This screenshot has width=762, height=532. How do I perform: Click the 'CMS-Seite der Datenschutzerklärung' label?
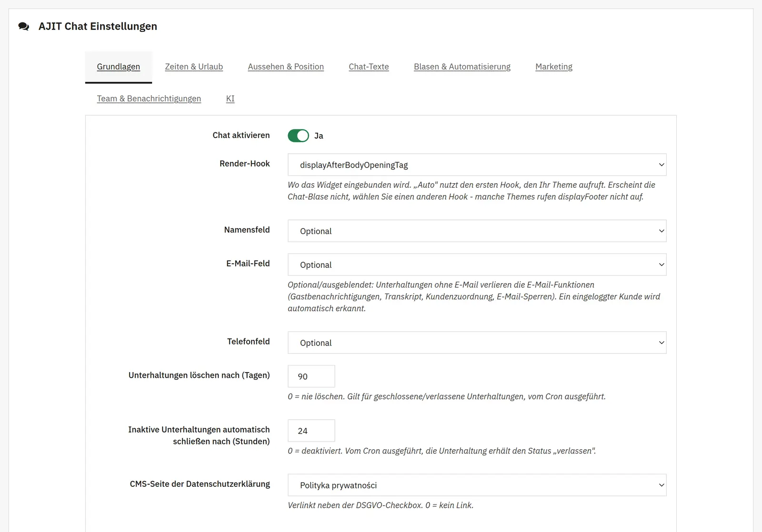point(200,484)
